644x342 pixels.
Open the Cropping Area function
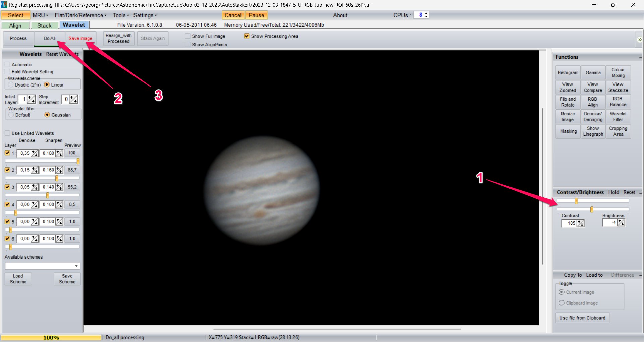click(x=618, y=131)
